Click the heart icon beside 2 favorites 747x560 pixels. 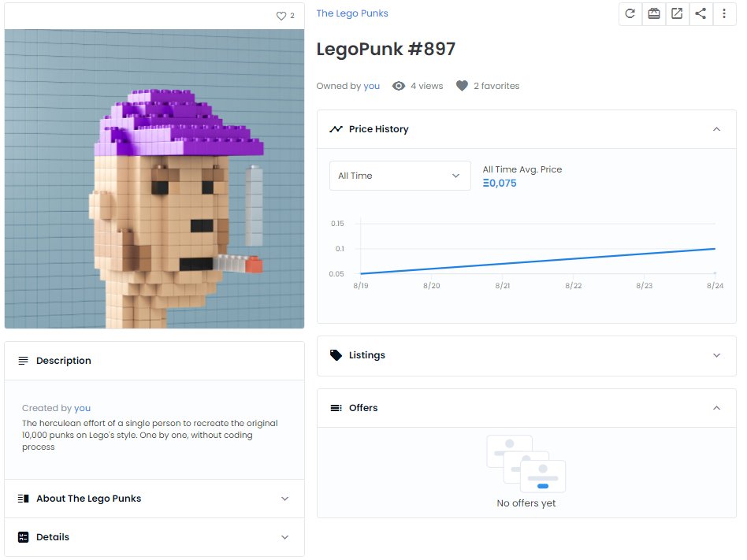point(462,86)
